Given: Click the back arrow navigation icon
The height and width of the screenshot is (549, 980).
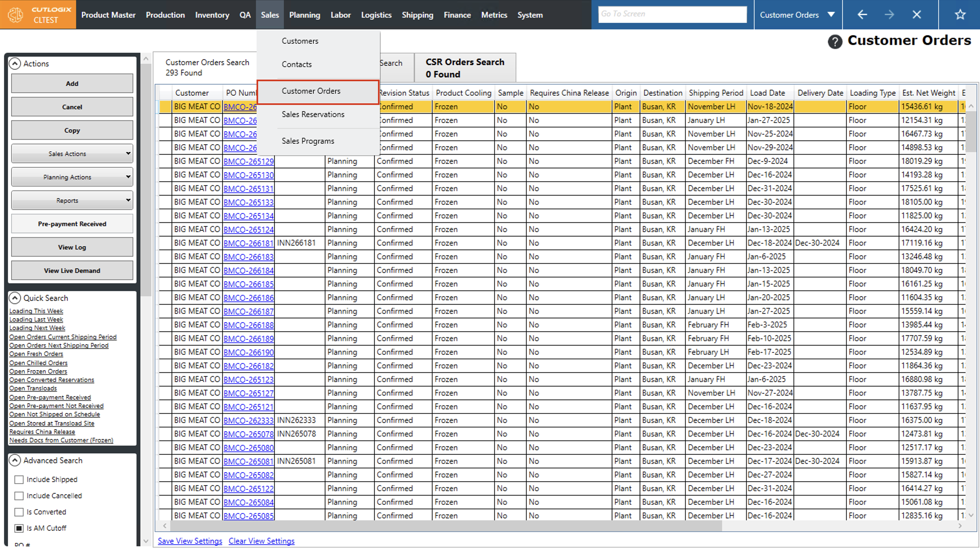Looking at the screenshot, I should click(862, 15).
